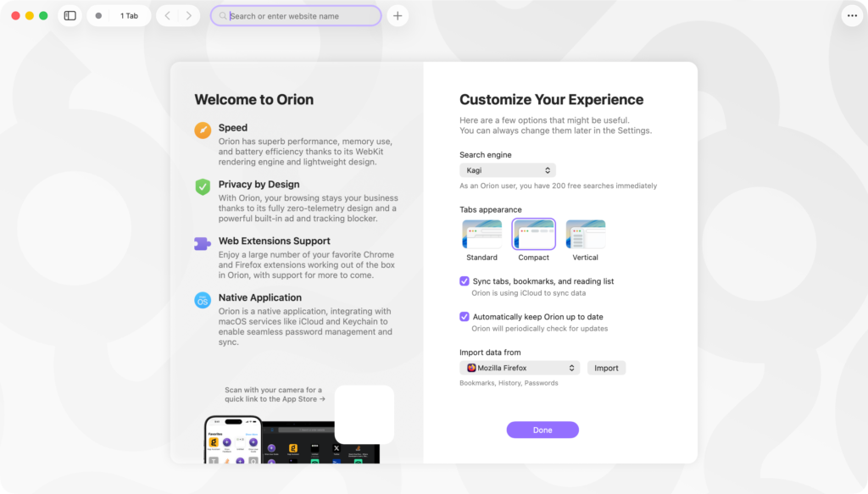Screen dimensions: 868x494
Task: Click the Import data from label
Action: pos(490,352)
